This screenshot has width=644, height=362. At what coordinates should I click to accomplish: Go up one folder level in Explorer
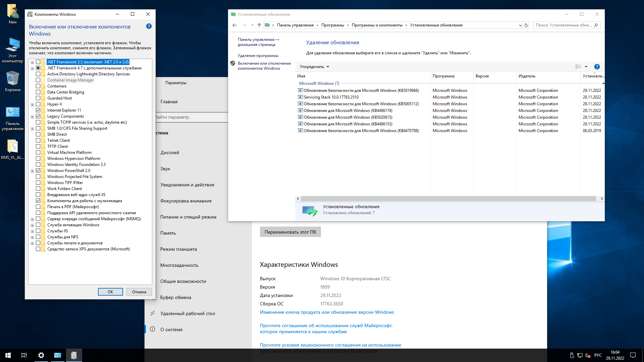coord(259,25)
